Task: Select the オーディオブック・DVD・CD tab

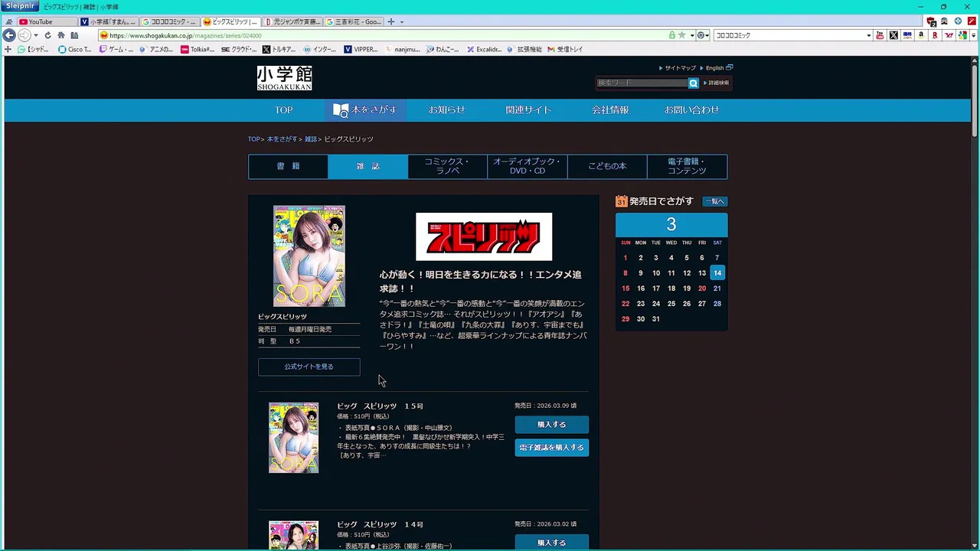Action: tap(528, 166)
